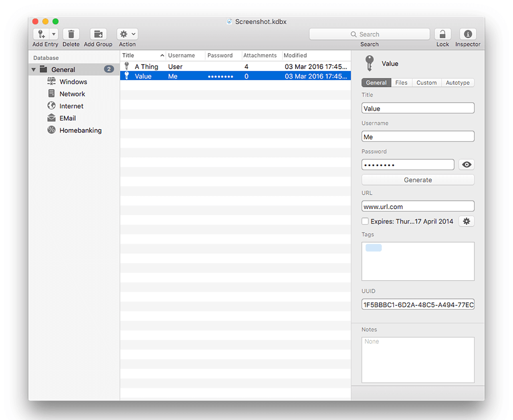Click into the URL input field
Viewport: 513px width, 420px height.
pos(418,206)
